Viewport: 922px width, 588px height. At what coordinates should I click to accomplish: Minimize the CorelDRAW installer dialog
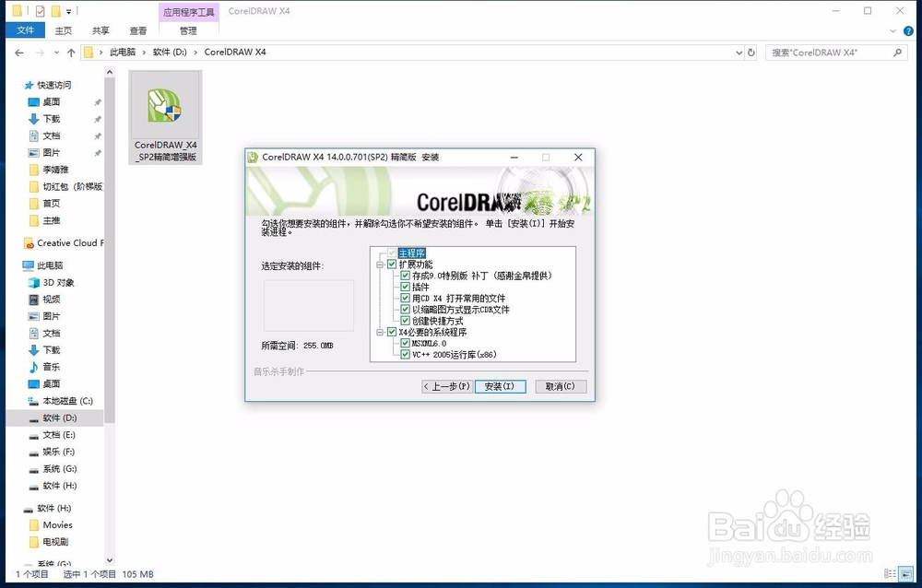click(514, 157)
